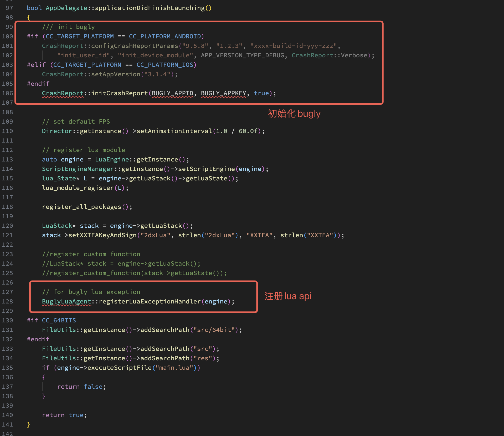Click the CC_PLATFORM_IOS macro

coord(165,65)
